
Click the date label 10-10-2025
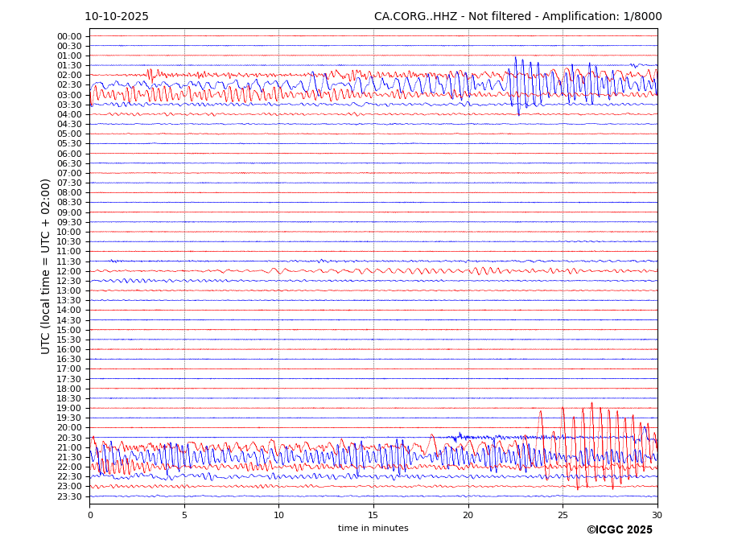[117, 17]
